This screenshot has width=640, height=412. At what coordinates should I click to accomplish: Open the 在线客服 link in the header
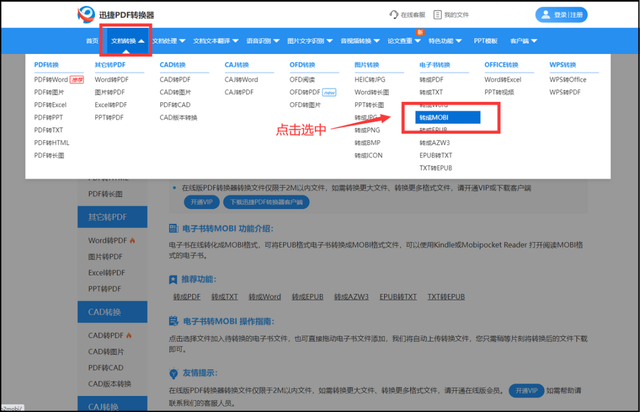coord(407,15)
